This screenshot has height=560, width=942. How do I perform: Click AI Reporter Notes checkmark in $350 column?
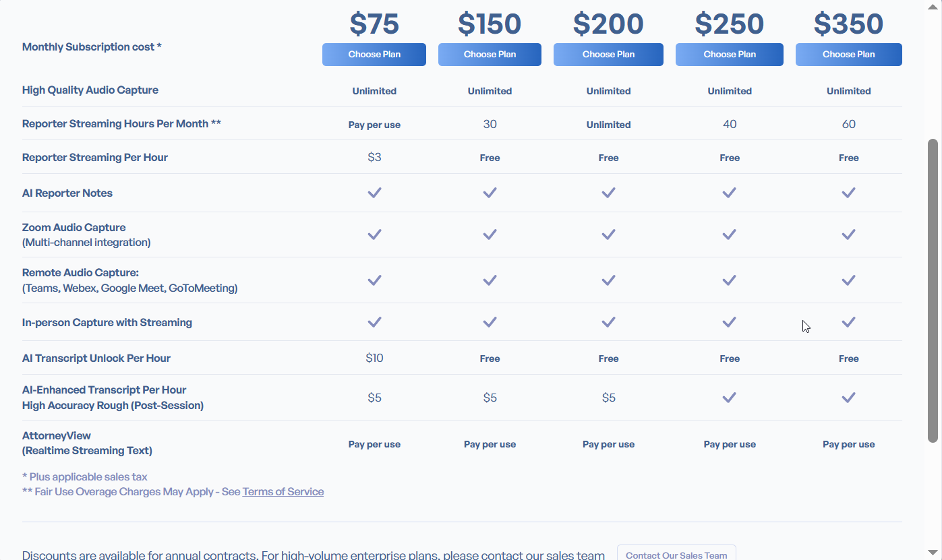848,193
